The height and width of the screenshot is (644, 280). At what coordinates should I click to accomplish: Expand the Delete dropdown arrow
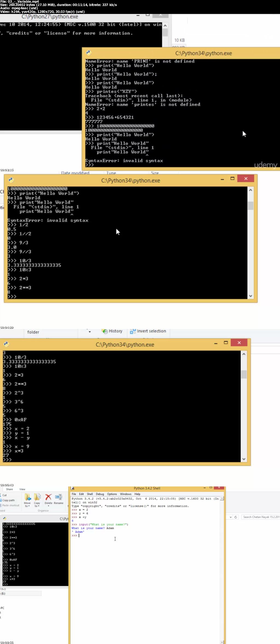pos(48,506)
